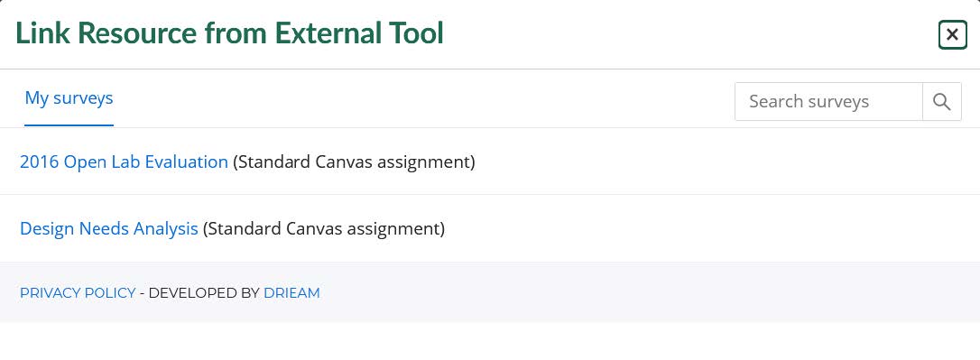Close the Link Resource dialog with X

click(x=953, y=34)
